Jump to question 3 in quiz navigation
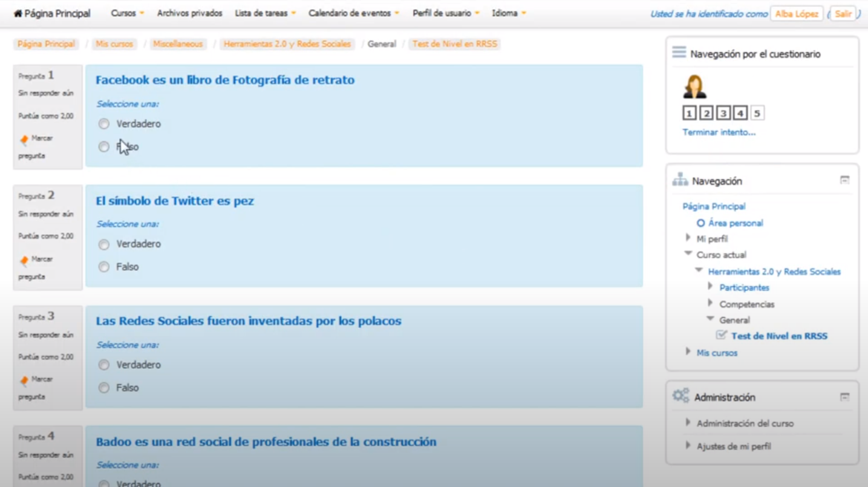Image resolution: width=868 pixels, height=487 pixels. coord(723,113)
